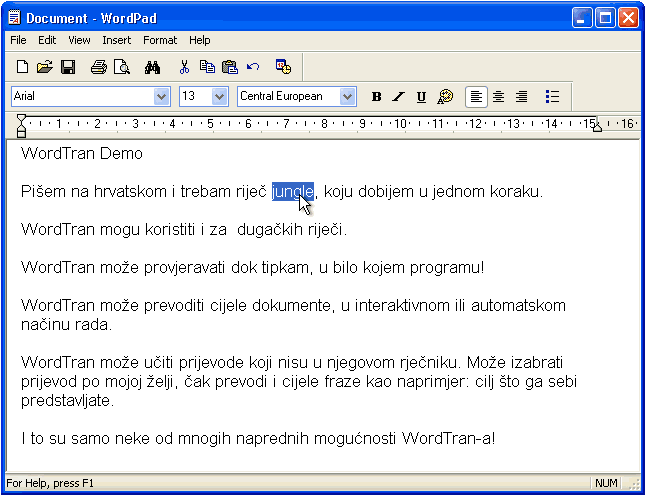This screenshot has width=648, height=496.
Task: Click the word "automatskom" in the document
Action: pos(518,306)
